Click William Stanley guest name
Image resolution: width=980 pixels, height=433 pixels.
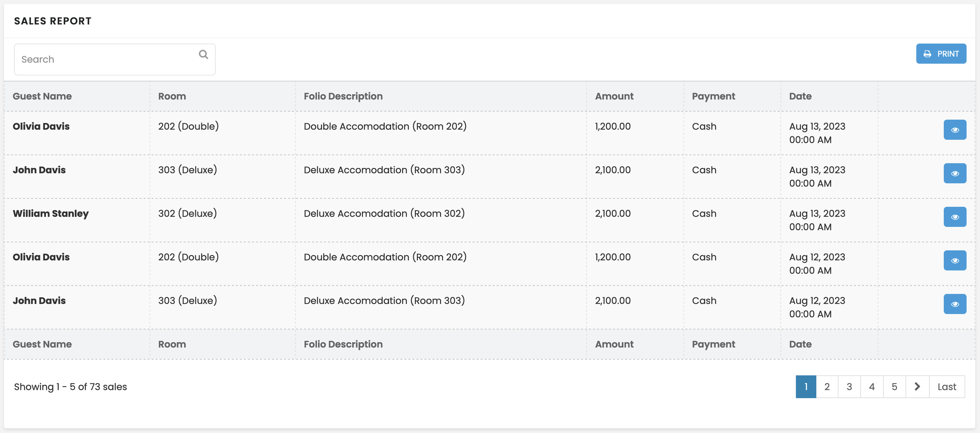[51, 213]
